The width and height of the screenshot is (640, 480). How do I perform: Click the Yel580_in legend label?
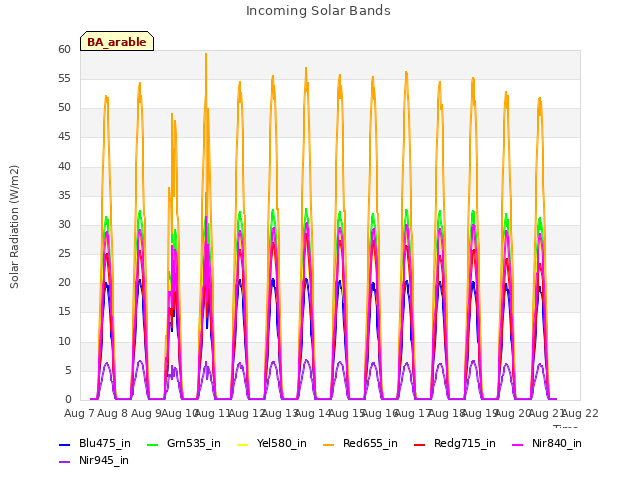[282, 443]
